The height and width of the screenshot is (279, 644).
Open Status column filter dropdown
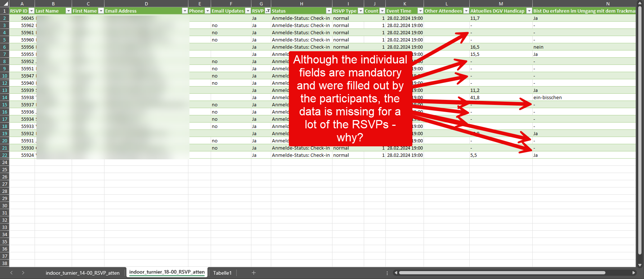[x=329, y=11]
